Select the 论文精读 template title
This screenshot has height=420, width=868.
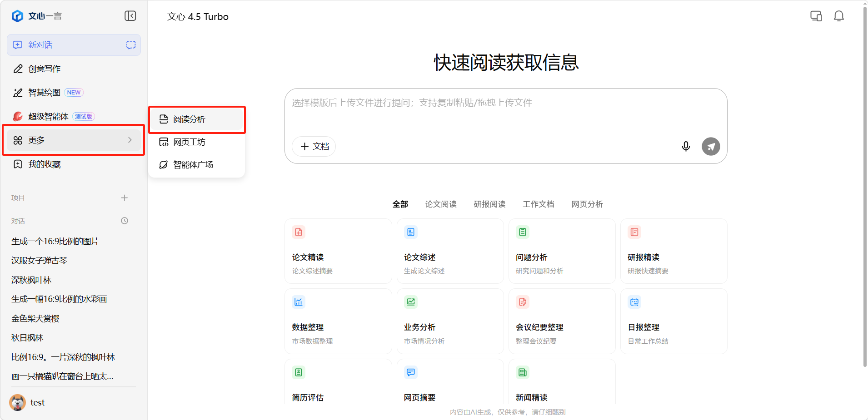pos(308,257)
